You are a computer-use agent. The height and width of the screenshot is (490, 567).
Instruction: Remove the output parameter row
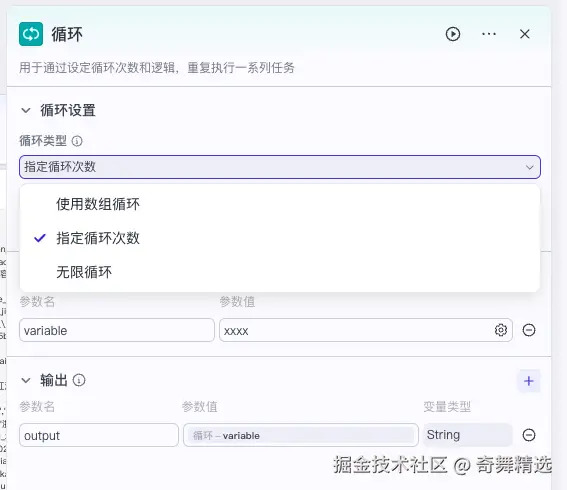click(x=529, y=435)
